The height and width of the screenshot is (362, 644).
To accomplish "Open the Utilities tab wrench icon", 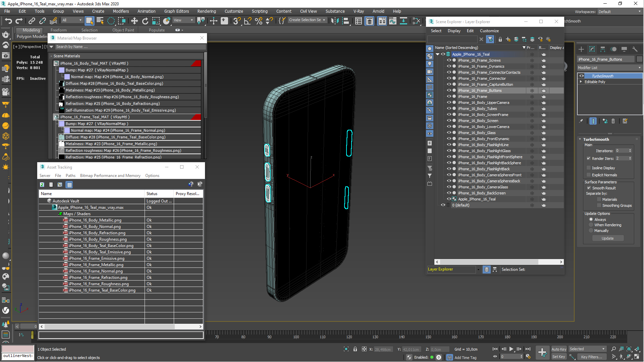I will tap(635, 49).
